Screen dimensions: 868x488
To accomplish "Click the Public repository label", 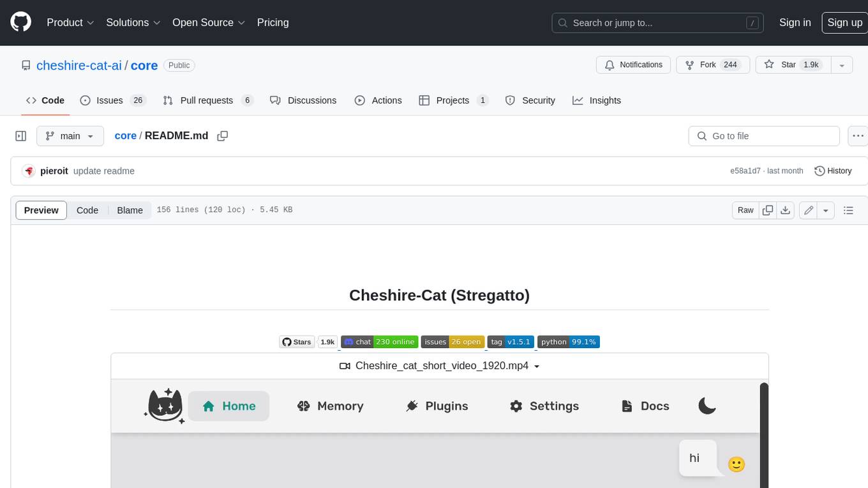I will pos(179,65).
